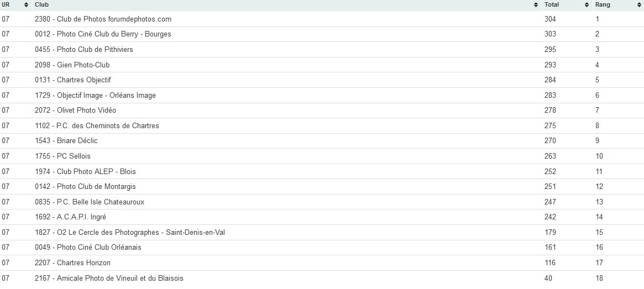Click the sort arrows in Club column header
Viewport: 644px width, 289px height.
pyautogui.click(x=536, y=5)
